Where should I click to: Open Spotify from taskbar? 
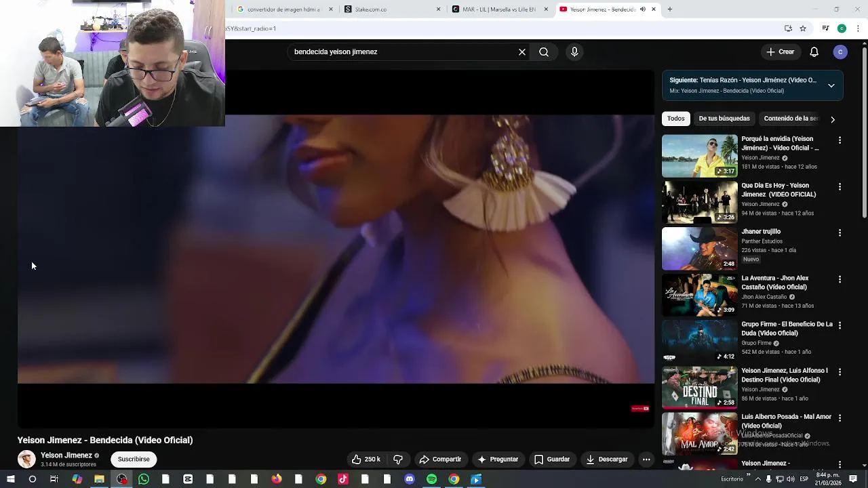432,479
